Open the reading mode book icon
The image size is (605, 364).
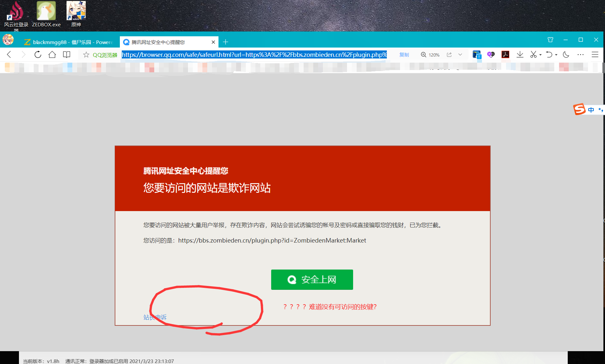pos(67,55)
